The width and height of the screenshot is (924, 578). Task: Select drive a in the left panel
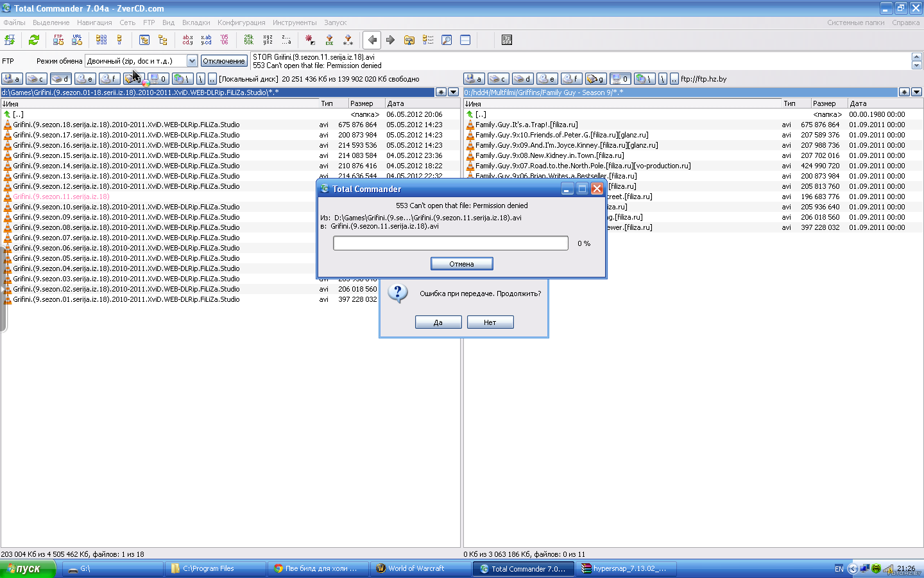(12, 79)
